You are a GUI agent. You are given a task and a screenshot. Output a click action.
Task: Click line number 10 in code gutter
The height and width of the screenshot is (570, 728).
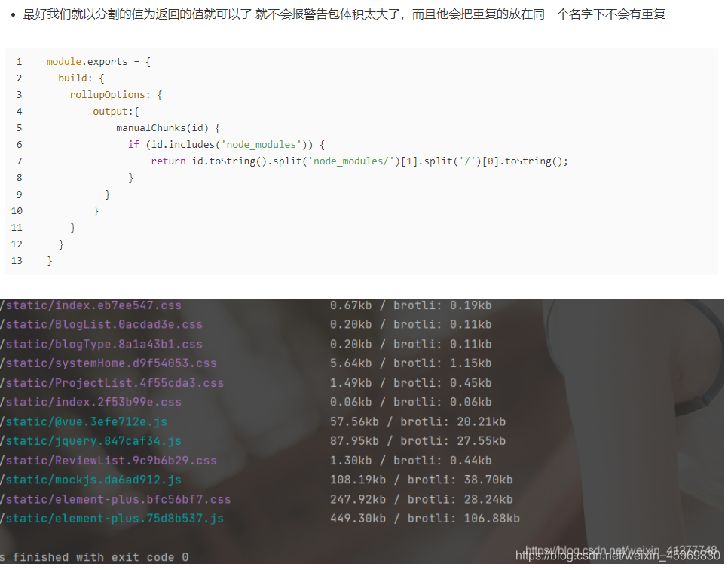coord(17,211)
